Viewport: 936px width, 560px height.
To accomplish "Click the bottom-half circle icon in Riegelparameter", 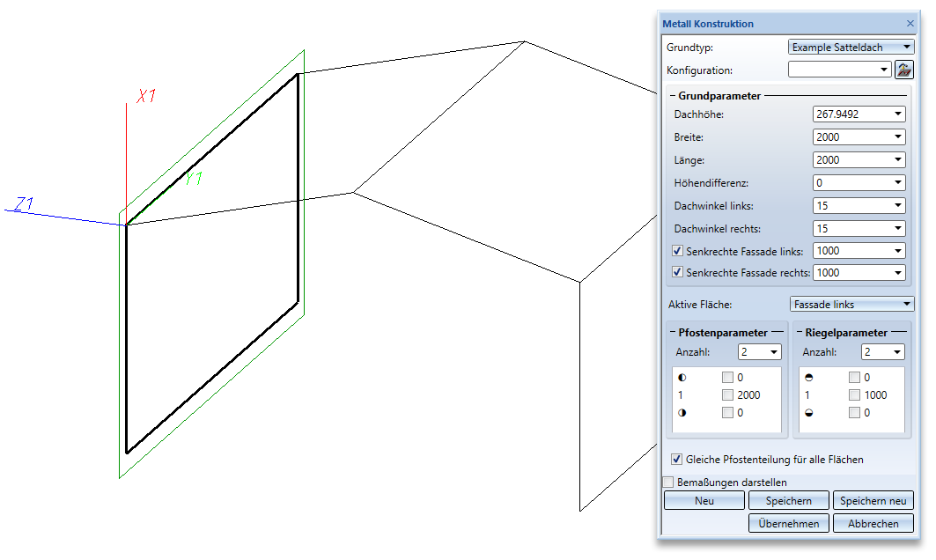I will click(809, 413).
